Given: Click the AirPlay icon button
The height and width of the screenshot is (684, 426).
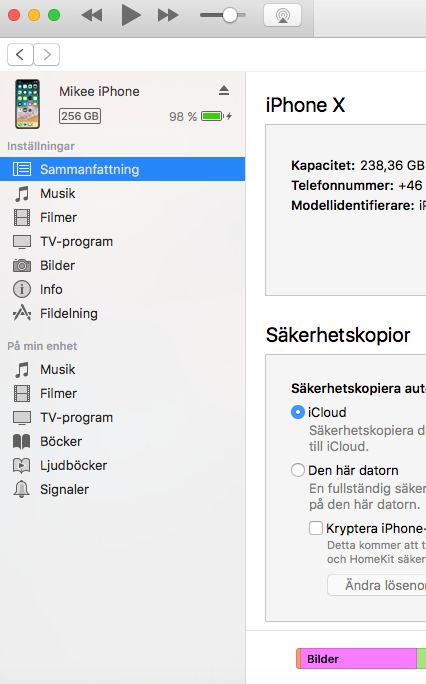Looking at the screenshot, I should coord(283,16).
